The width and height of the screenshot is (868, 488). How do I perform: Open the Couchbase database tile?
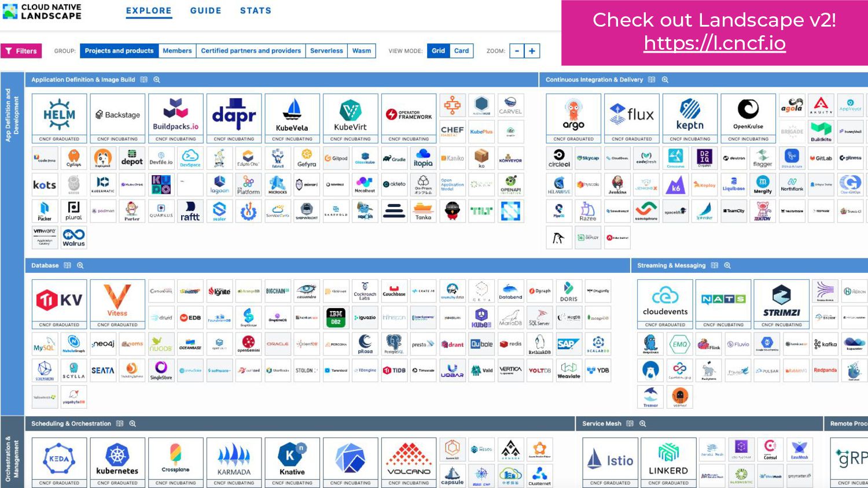(394, 291)
